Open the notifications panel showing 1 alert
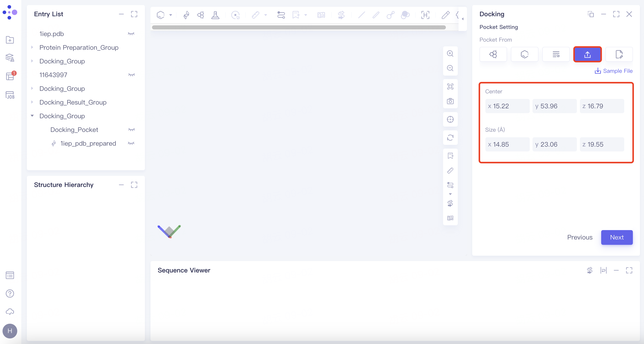The height and width of the screenshot is (344, 644). 10,76
